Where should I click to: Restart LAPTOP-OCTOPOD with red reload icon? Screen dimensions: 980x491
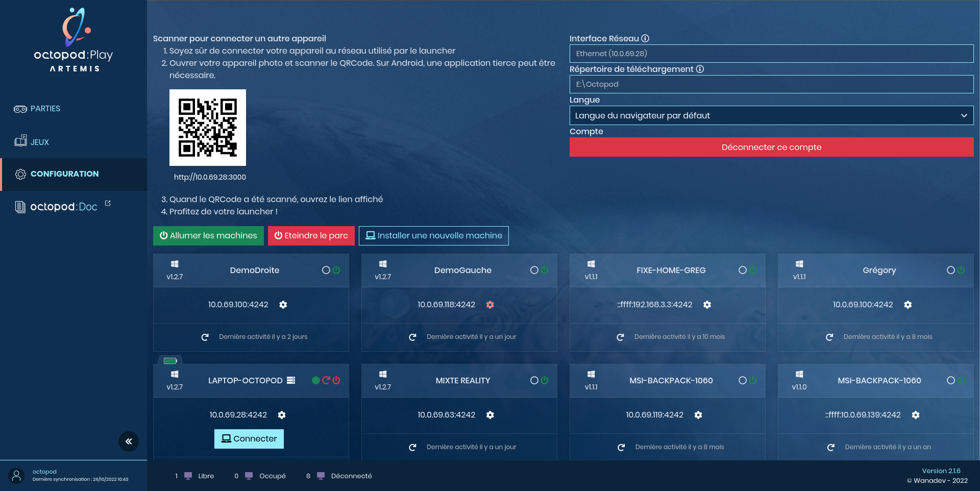click(x=326, y=380)
